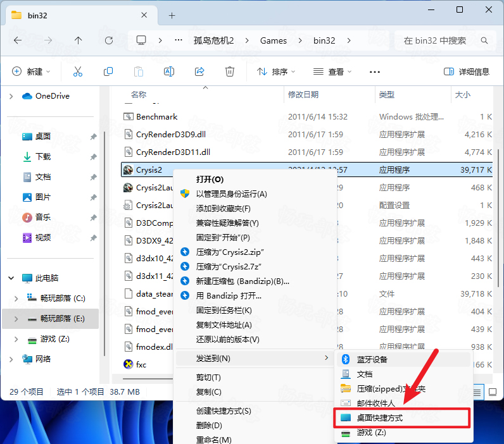
Task: Select Documents (文档) in Send to submenu
Action: pyautogui.click(x=365, y=374)
